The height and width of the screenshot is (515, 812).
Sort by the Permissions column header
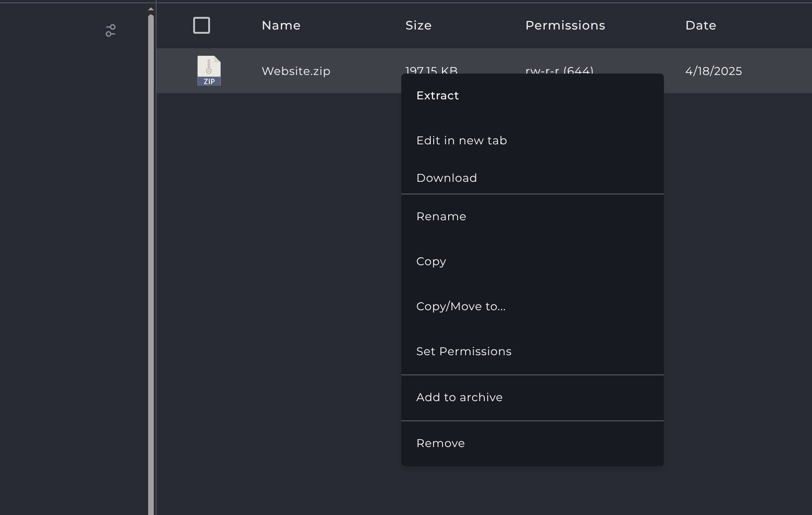tap(565, 25)
